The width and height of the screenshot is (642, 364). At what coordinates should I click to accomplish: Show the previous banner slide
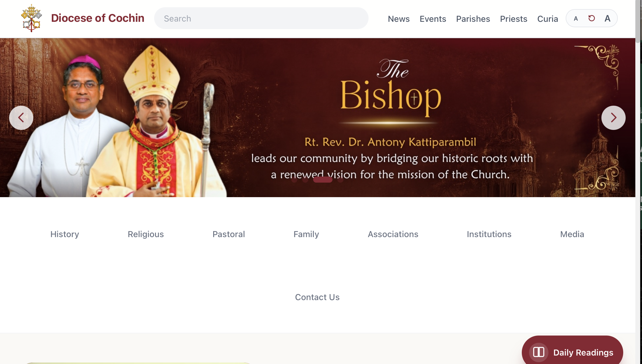[x=21, y=117]
